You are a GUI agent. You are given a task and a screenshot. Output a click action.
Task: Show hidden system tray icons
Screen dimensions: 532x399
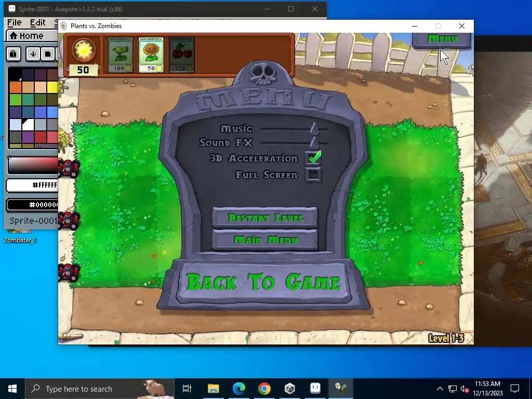coord(440,389)
